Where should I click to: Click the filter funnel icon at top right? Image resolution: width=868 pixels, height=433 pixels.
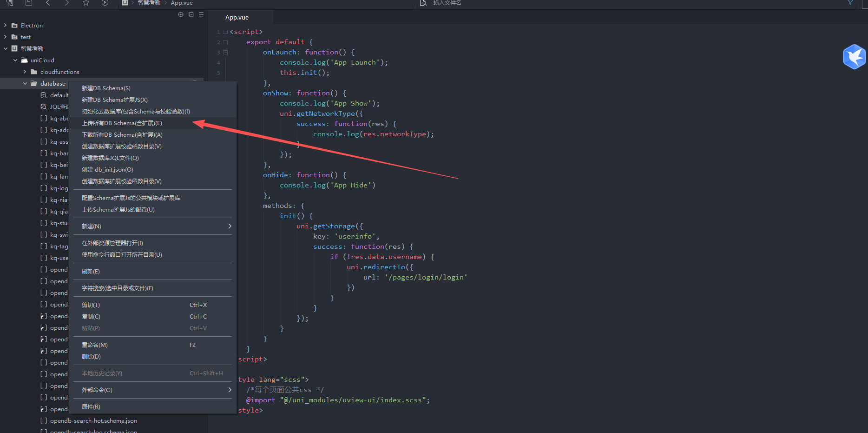point(850,3)
